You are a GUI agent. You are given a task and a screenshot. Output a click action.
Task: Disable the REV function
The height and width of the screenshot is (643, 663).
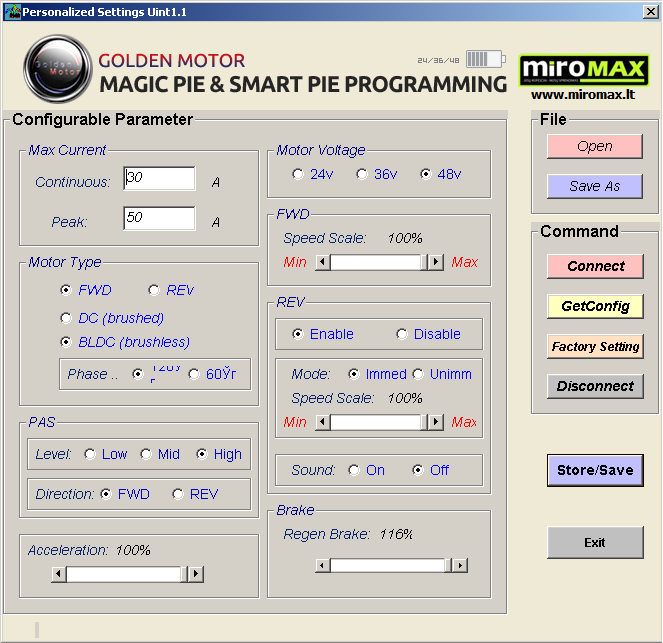402,334
